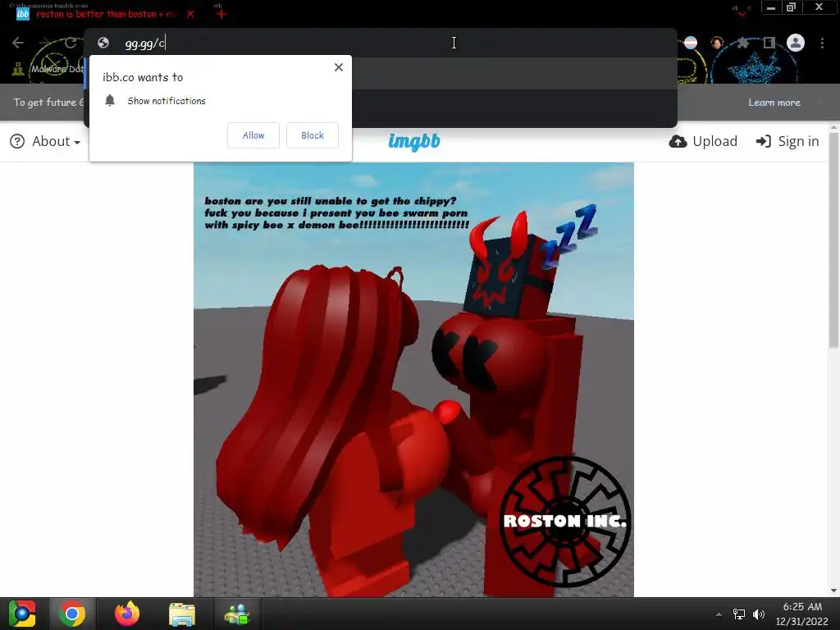Open the Chrome three-dot menu
840x630 pixels.
pyautogui.click(x=822, y=43)
